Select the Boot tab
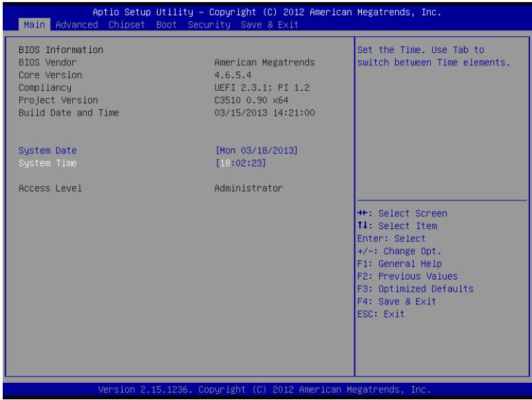This screenshot has width=532, height=400. tap(167, 25)
